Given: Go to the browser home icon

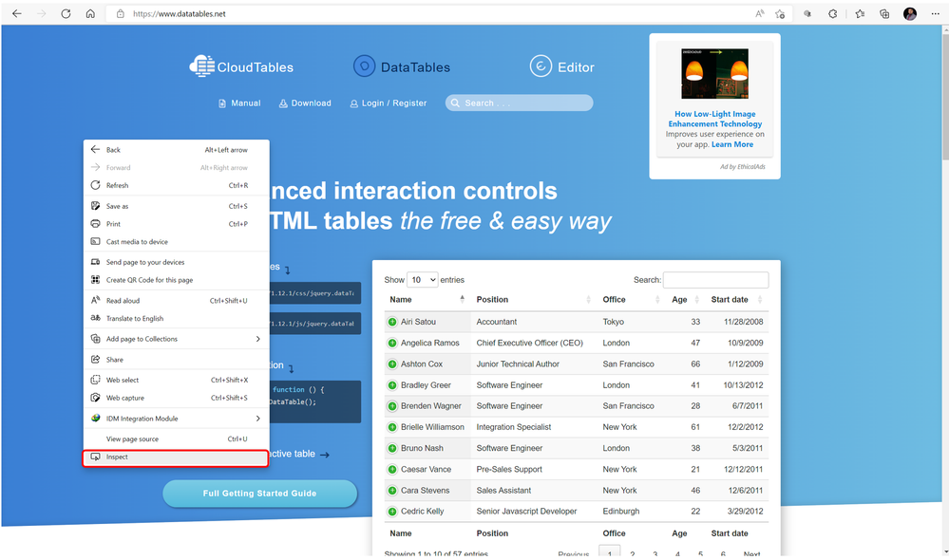Looking at the screenshot, I should pos(90,13).
